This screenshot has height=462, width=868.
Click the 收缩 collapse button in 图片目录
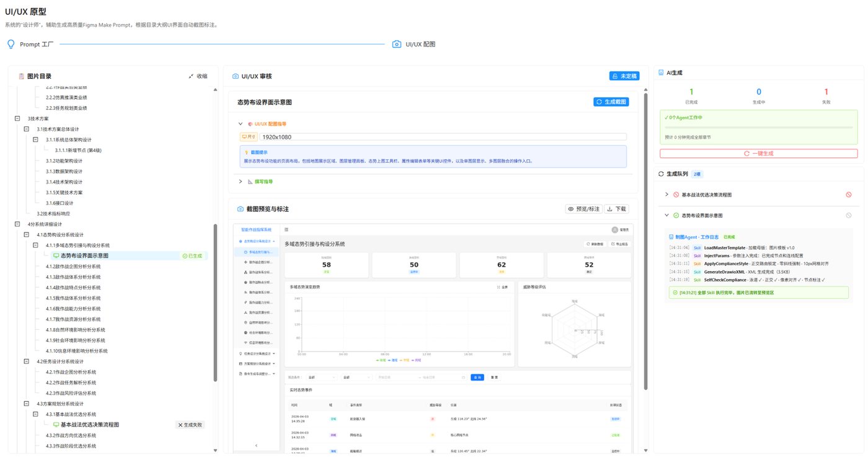tap(198, 76)
